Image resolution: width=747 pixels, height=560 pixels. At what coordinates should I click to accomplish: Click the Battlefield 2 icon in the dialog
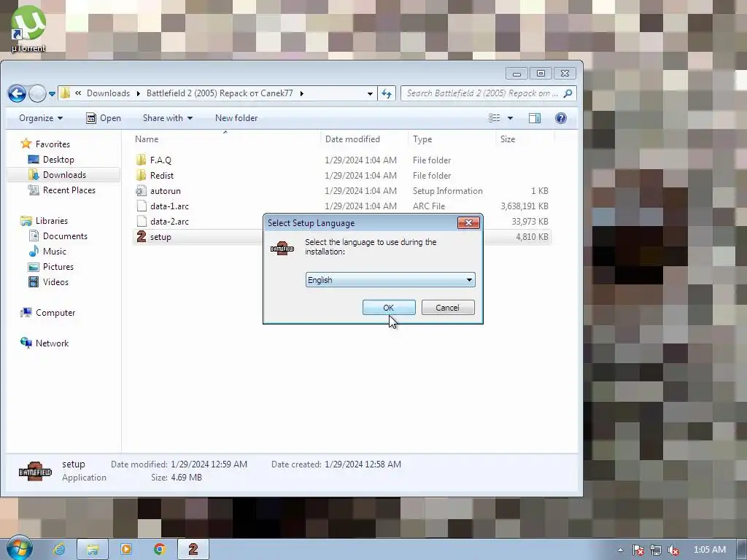282,248
